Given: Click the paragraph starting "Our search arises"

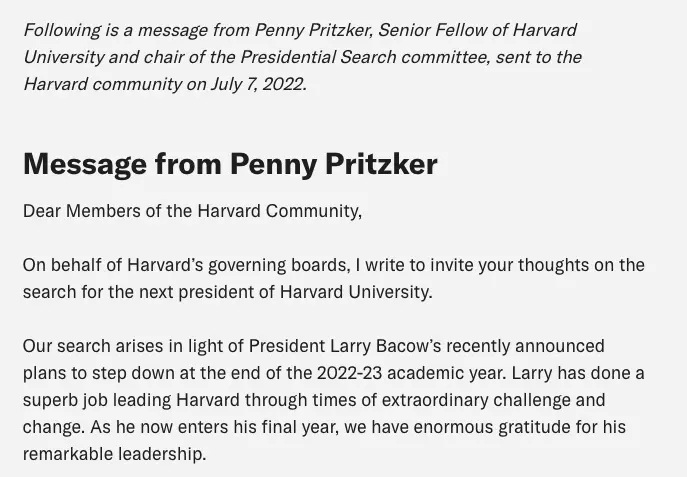Looking at the screenshot, I should tap(333, 400).
